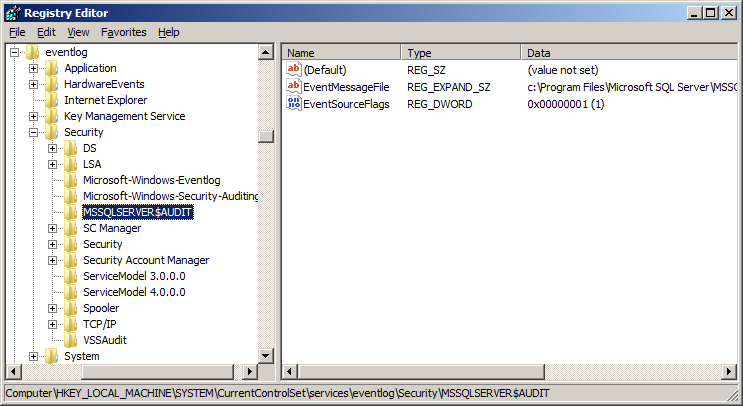Click the Spooler folder icon

pyautogui.click(x=71, y=308)
